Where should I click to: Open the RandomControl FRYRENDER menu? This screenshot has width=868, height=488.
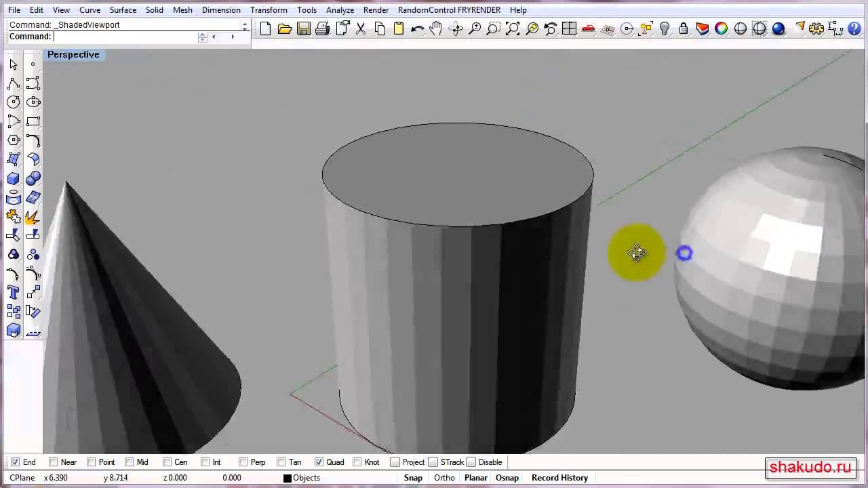click(449, 10)
